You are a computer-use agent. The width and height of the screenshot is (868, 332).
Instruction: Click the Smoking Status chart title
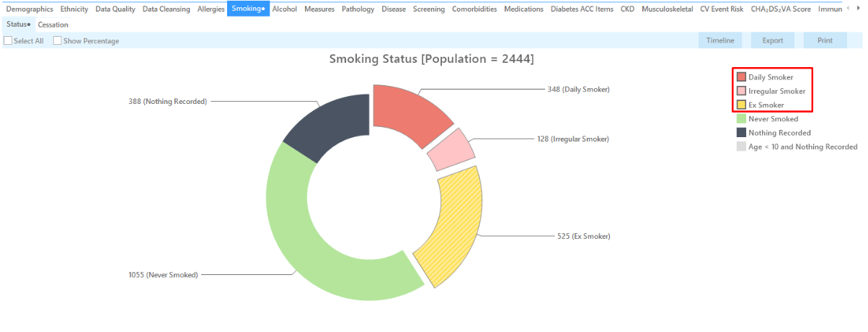(432, 59)
